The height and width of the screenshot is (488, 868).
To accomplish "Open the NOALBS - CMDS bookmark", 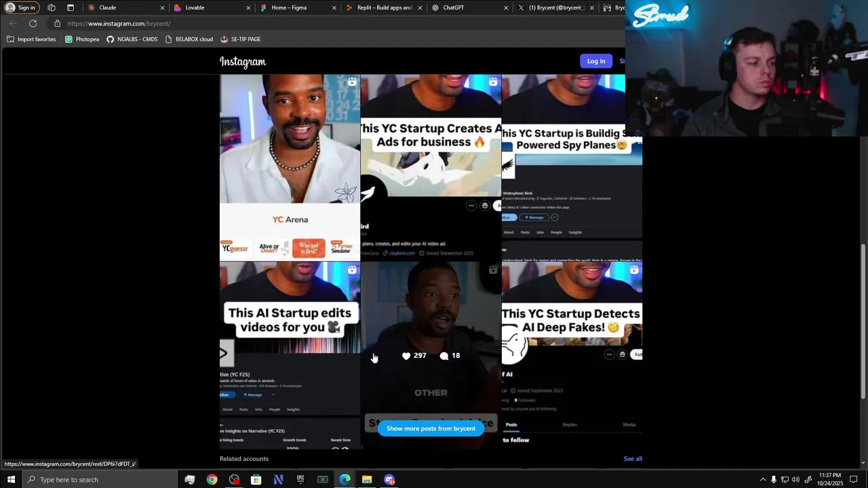I will point(132,39).
